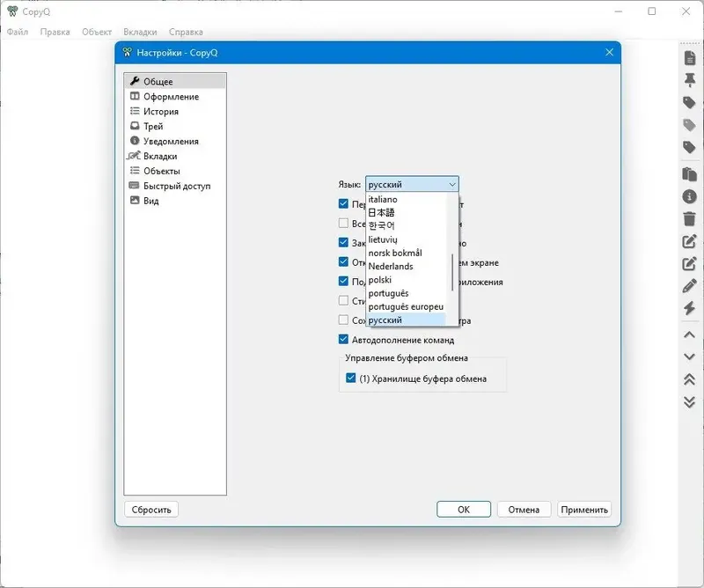This screenshot has width=704, height=588.
Task: Click the dark tag icon directly below pin
Action: pos(689,102)
